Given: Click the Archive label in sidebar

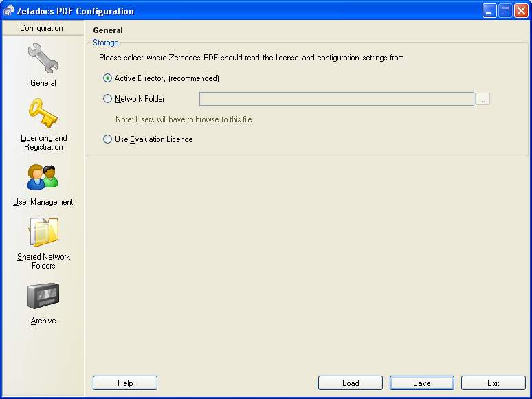Looking at the screenshot, I should (43, 321).
